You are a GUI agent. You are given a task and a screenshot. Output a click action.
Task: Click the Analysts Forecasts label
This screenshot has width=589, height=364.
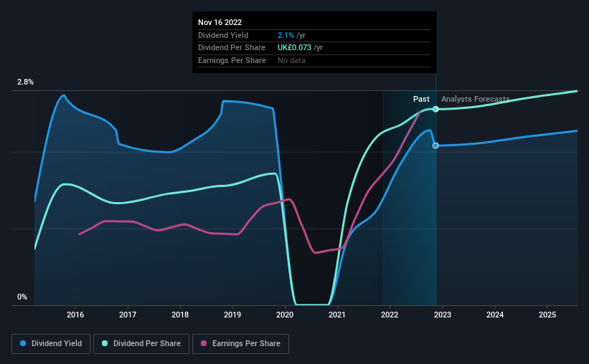click(x=475, y=99)
